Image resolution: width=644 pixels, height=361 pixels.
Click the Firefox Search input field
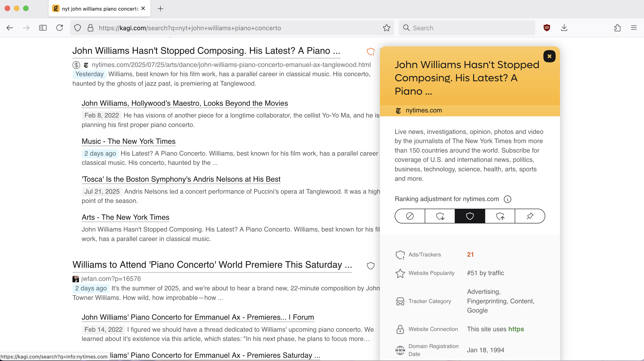470,28
